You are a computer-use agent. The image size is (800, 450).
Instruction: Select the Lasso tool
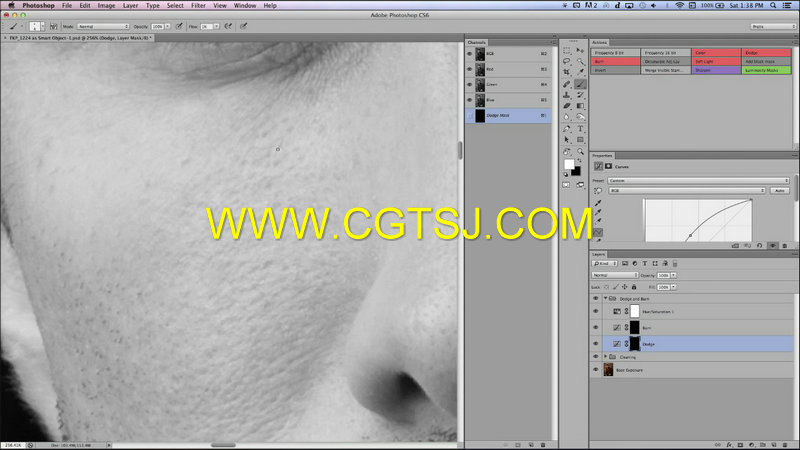pyautogui.click(x=567, y=61)
